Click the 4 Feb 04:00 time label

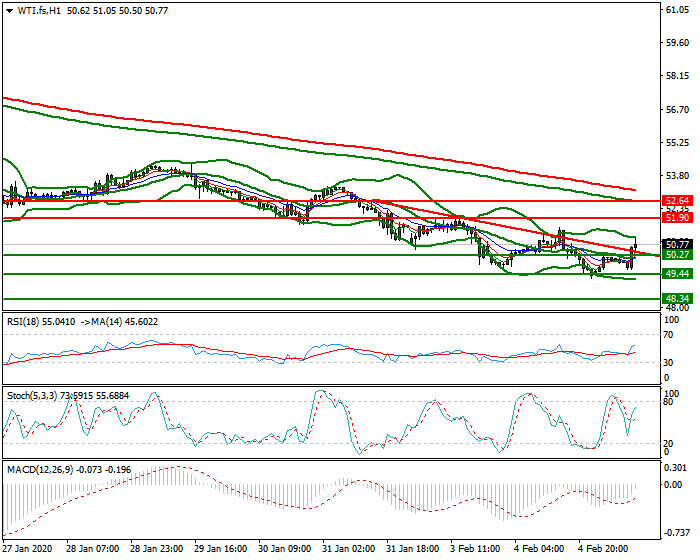pyautogui.click(x=539, y=549)
